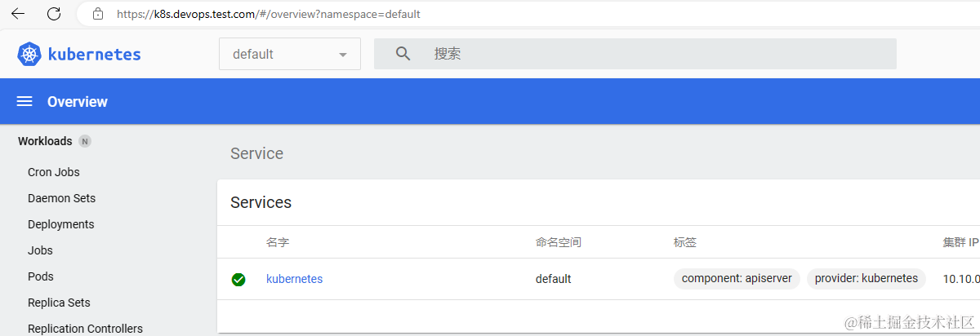Click the Kubernetes helm logo

coord(29,55)
